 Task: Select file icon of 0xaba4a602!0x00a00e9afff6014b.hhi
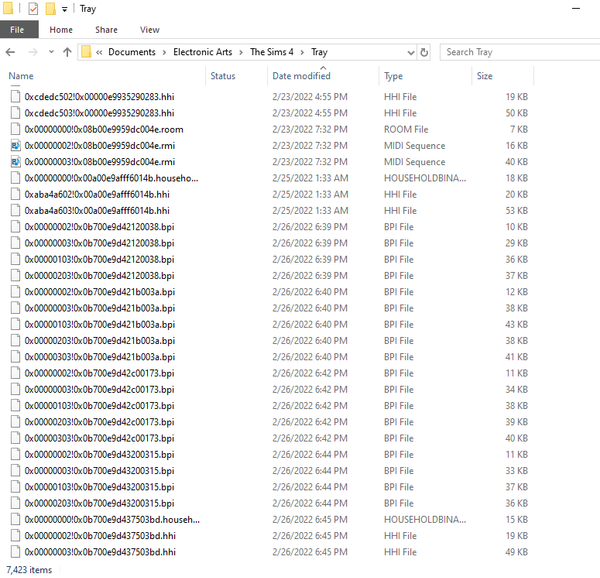[15, 194]
